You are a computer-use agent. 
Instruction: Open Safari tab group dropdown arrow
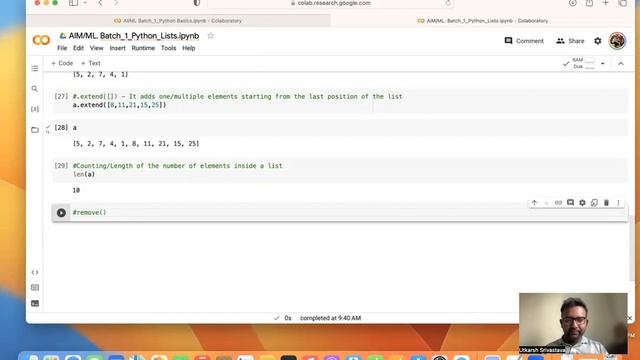click(x=85, y=3)
